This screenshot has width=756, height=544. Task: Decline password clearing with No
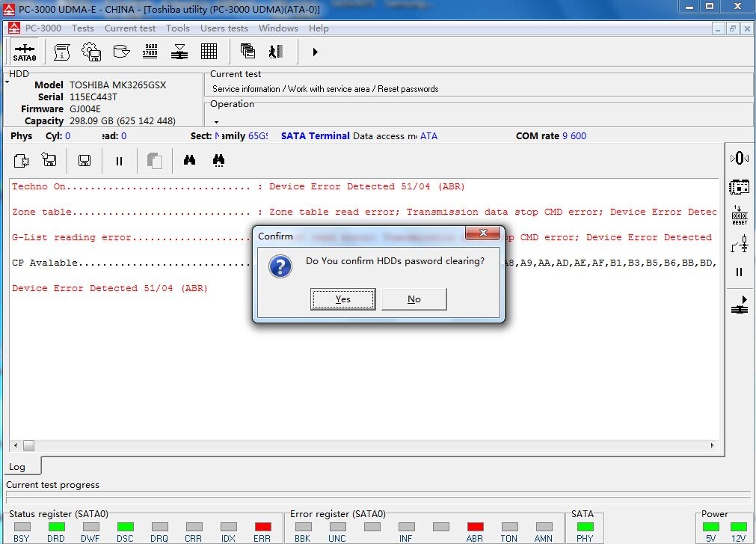coord(414,299)
